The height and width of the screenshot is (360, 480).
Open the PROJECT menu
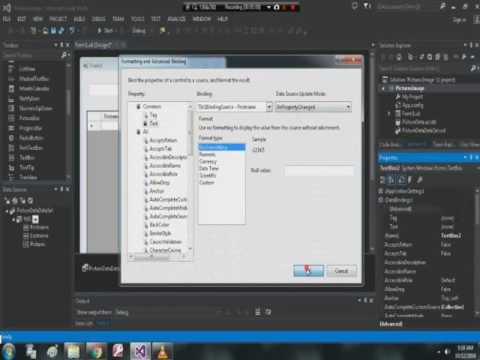pyautogui.click(x=58, y=19)
